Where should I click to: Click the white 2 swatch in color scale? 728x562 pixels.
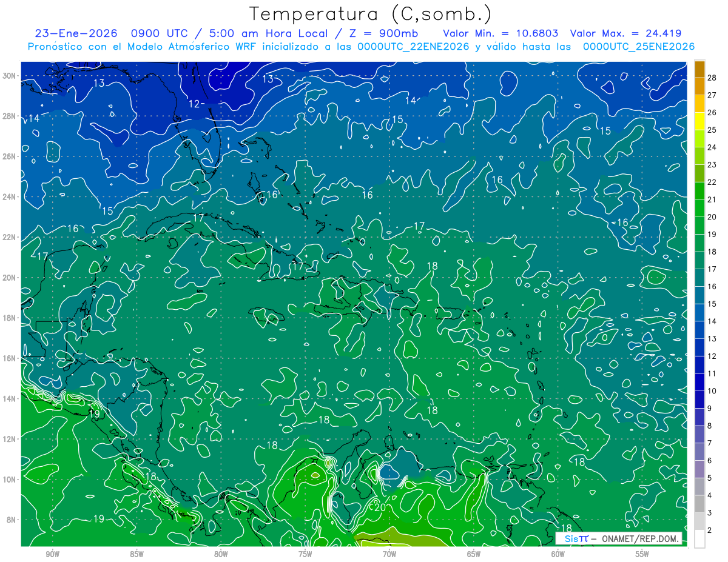(699, 538)
